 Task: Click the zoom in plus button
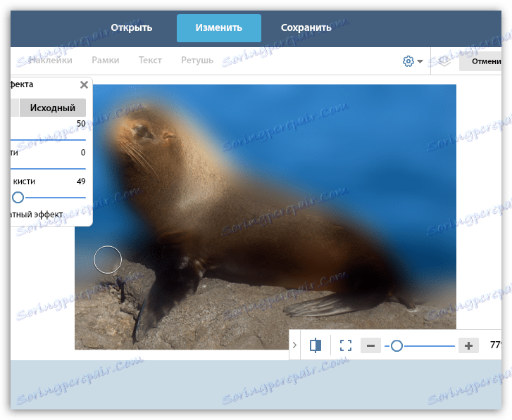tap(468, 345)
